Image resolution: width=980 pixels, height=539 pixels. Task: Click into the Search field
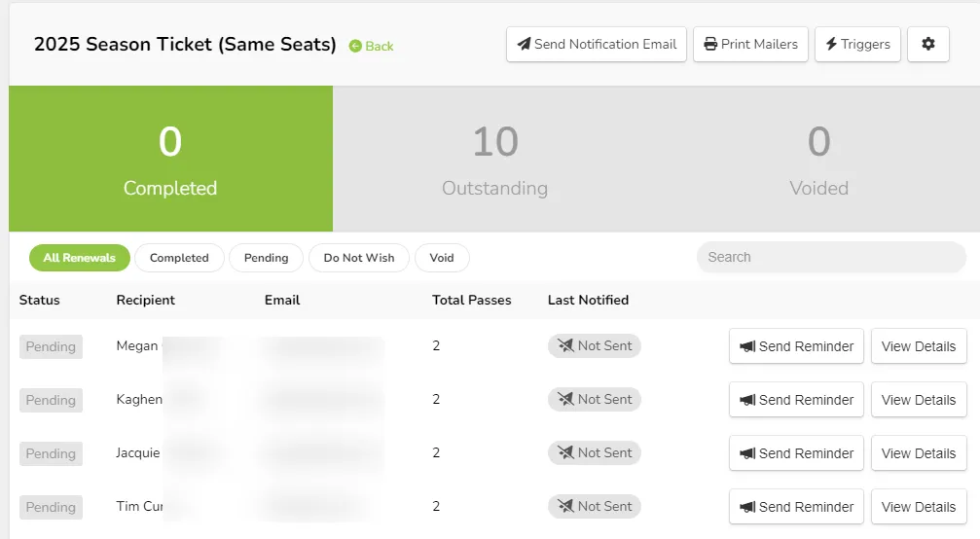point(831,257)
